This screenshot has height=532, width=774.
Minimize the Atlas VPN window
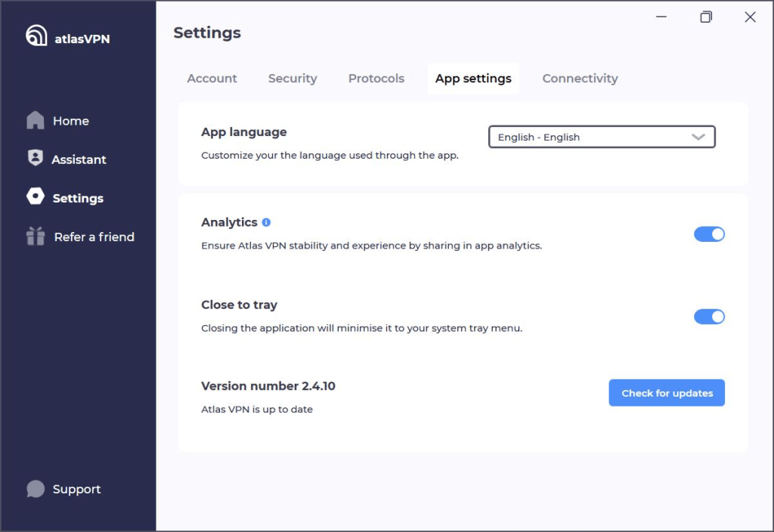coord(661,17)
